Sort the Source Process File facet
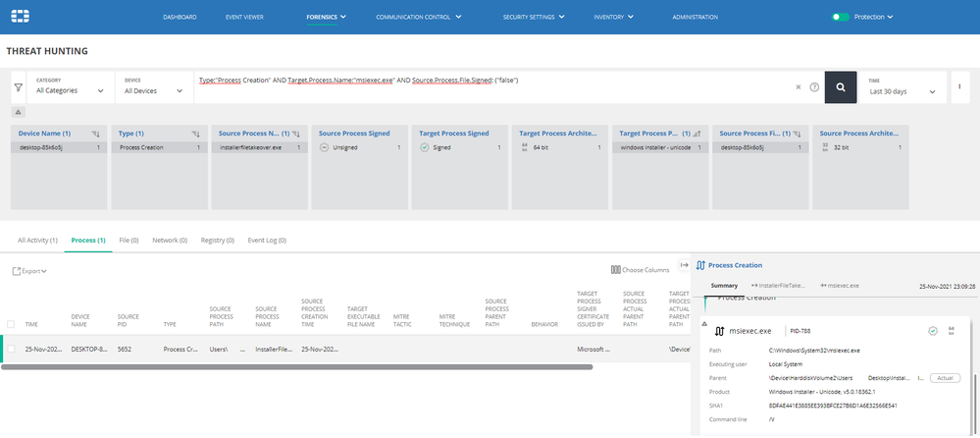Image resolution: width=980 pixels, height=438 pixels. [797, 134]
